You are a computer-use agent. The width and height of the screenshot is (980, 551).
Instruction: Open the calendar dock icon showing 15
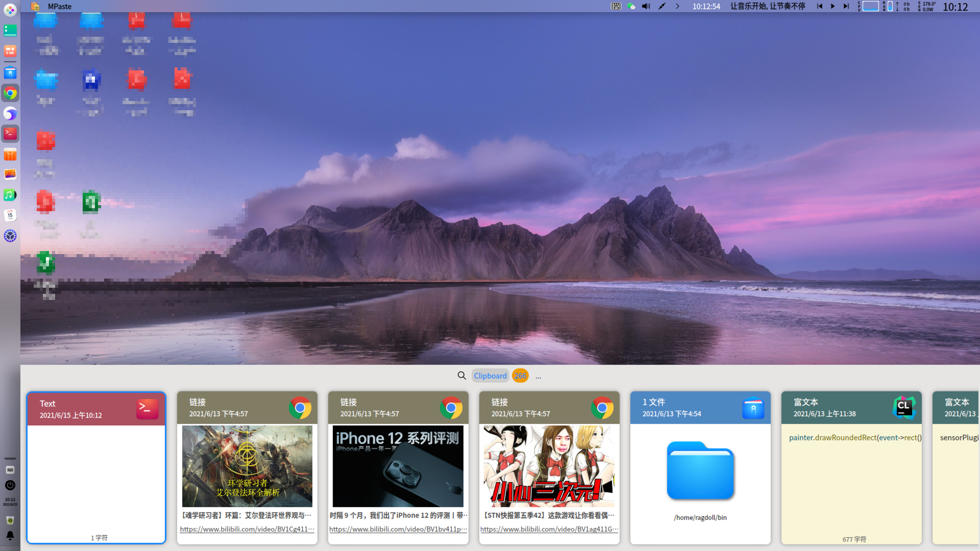[10, 215]
